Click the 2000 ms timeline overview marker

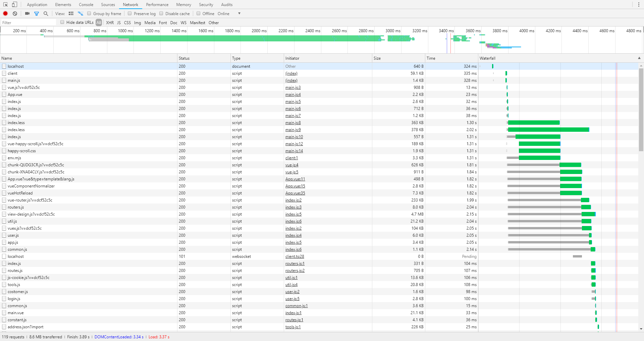(259, 31)
